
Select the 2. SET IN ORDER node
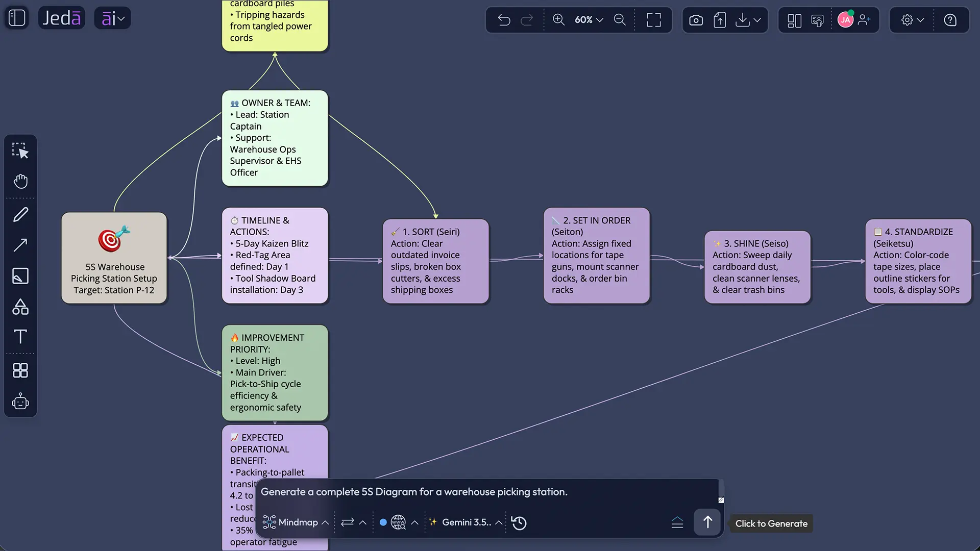(x=597, y=255)
